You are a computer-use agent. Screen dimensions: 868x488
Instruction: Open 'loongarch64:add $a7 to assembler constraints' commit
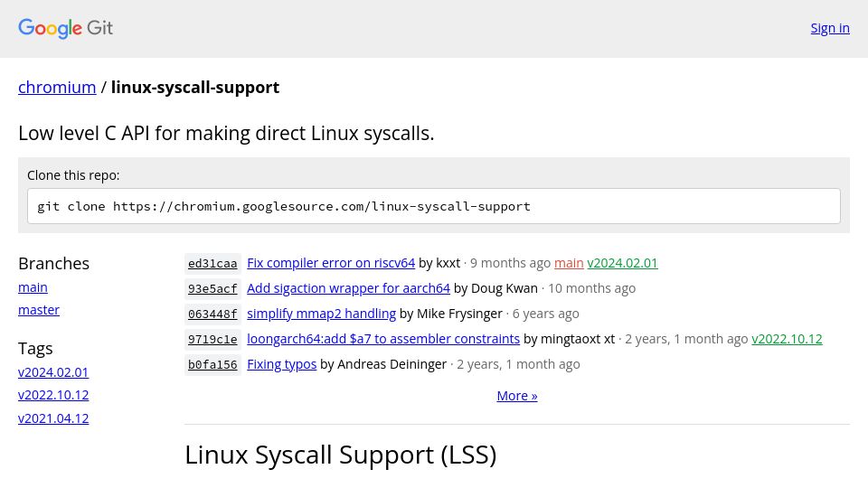(x=383, y=339)
